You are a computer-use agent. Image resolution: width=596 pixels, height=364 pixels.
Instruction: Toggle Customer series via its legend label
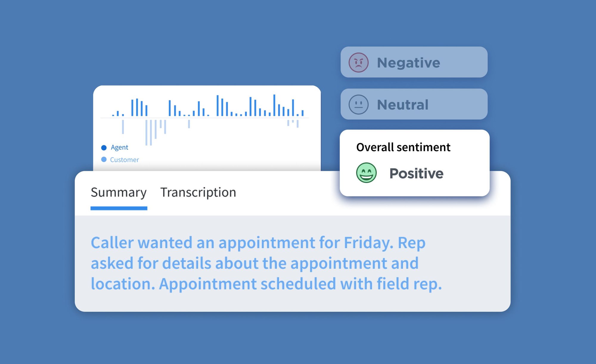coord(125,160)
